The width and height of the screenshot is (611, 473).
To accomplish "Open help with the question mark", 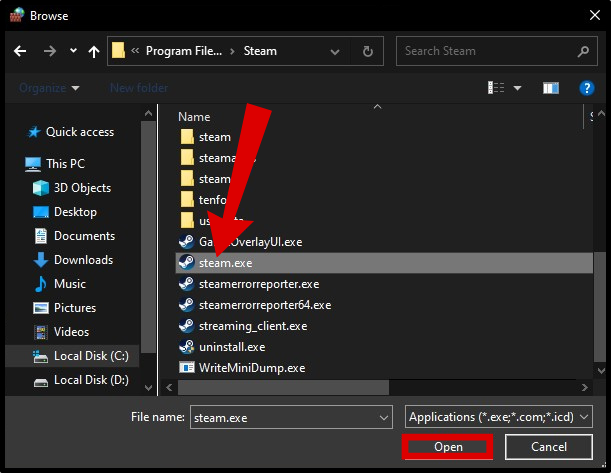I will (586, 88).
